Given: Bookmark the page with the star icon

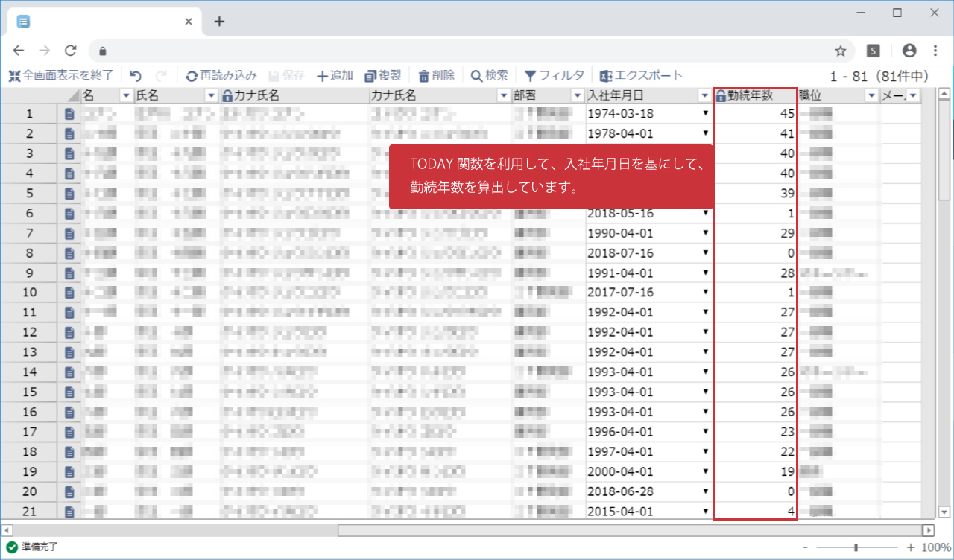Looking at the screenshot, I should [841, 51].
